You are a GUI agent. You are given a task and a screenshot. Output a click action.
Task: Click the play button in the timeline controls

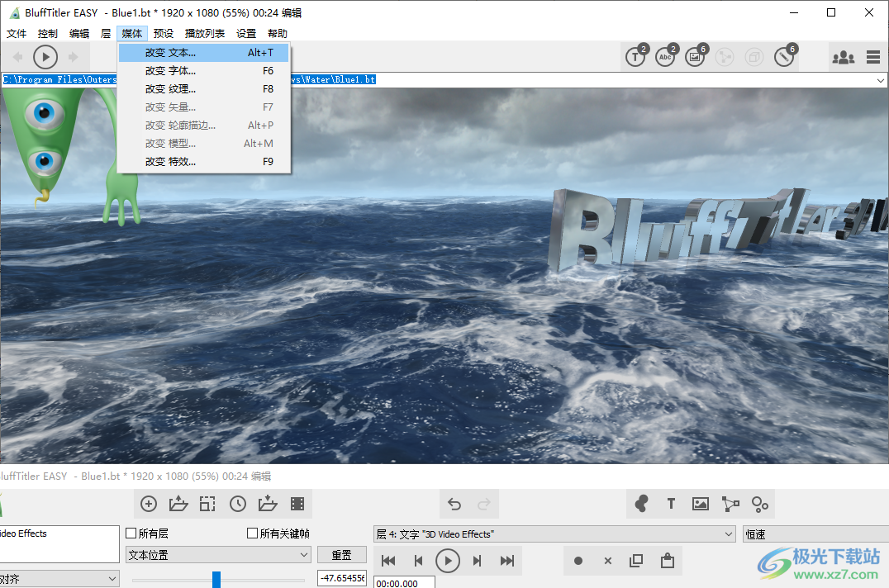[447, 561]
